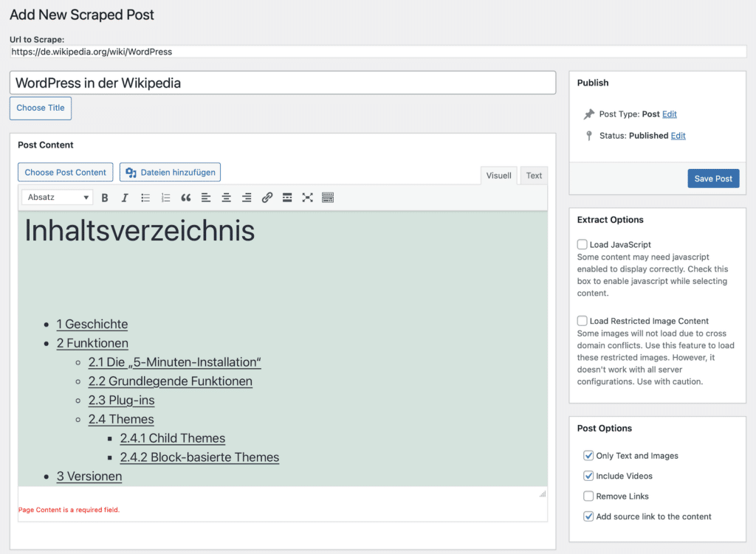Enable Load Restricted Image Content
Image resolution: width=756 pixels, height=554 pixels.
(583, 321)
